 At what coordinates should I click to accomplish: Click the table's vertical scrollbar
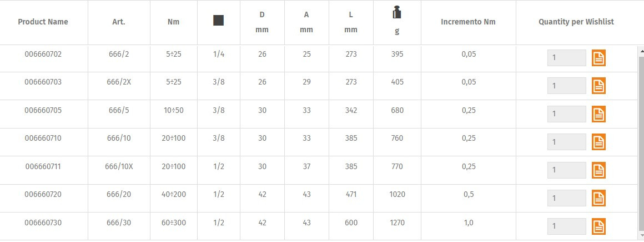pyautogui.click(x=641, y=142)
